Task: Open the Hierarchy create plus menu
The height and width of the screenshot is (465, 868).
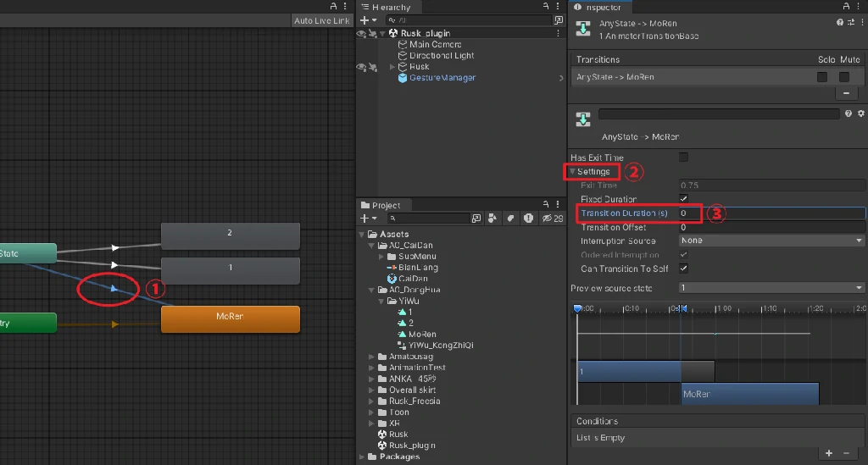Action: point(367,19)
